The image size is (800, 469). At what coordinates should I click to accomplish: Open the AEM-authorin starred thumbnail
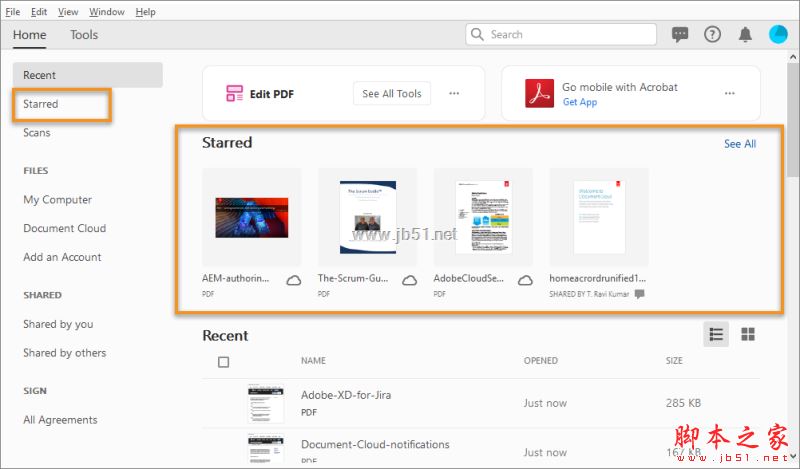pyautogui.click(x=252, y=217)
